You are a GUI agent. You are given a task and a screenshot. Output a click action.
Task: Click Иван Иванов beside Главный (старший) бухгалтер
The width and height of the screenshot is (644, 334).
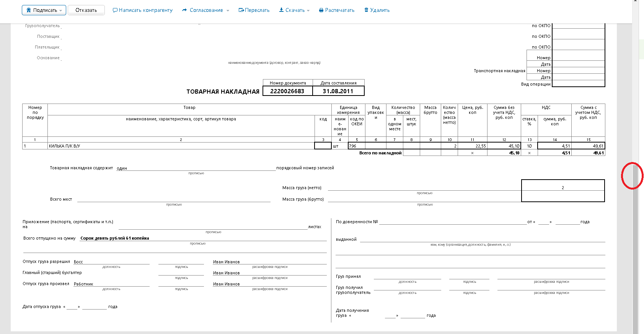point(227,273)
